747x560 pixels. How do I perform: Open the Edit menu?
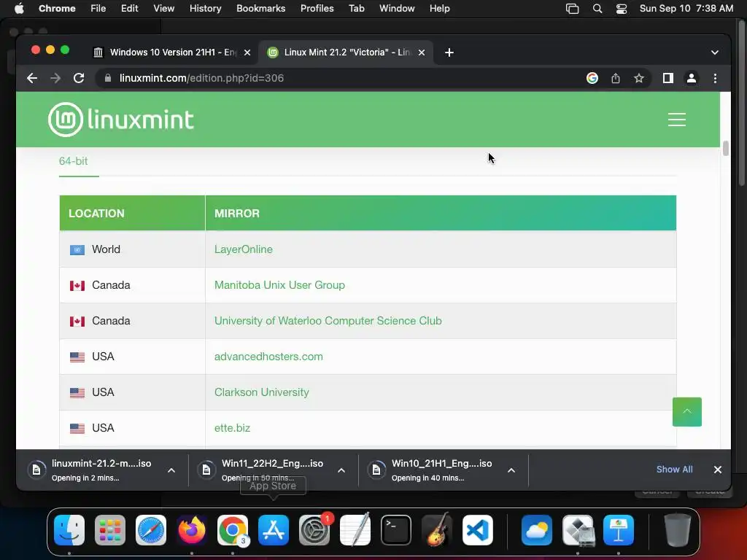[130, 9]
